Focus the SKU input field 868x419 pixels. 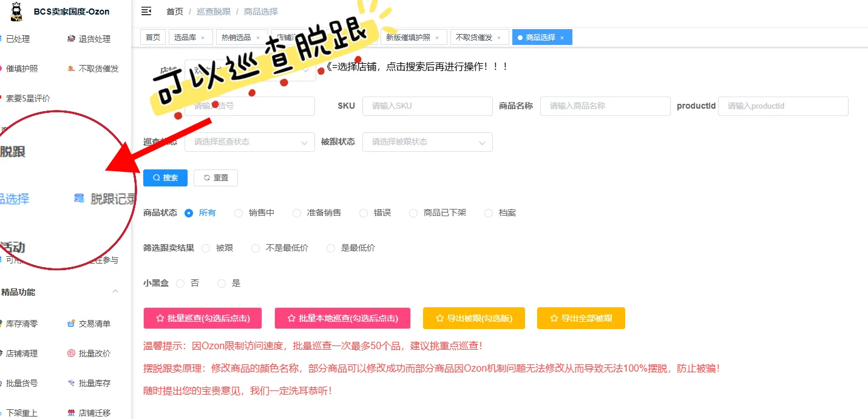[427, 106]
